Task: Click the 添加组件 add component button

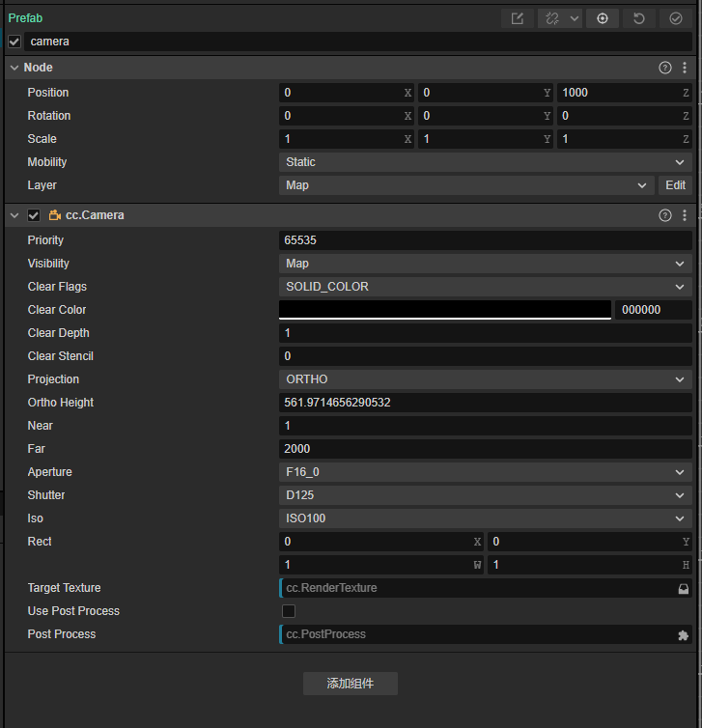Action: pyautogui.click(x=351, y=684)
